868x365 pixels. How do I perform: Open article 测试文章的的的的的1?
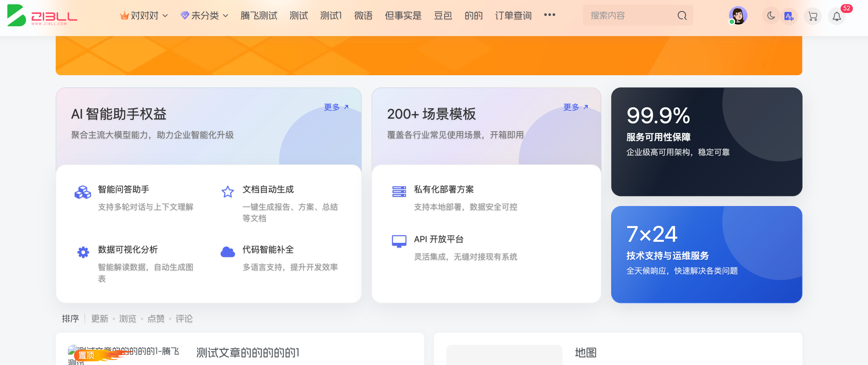click(x=248, y=352)
